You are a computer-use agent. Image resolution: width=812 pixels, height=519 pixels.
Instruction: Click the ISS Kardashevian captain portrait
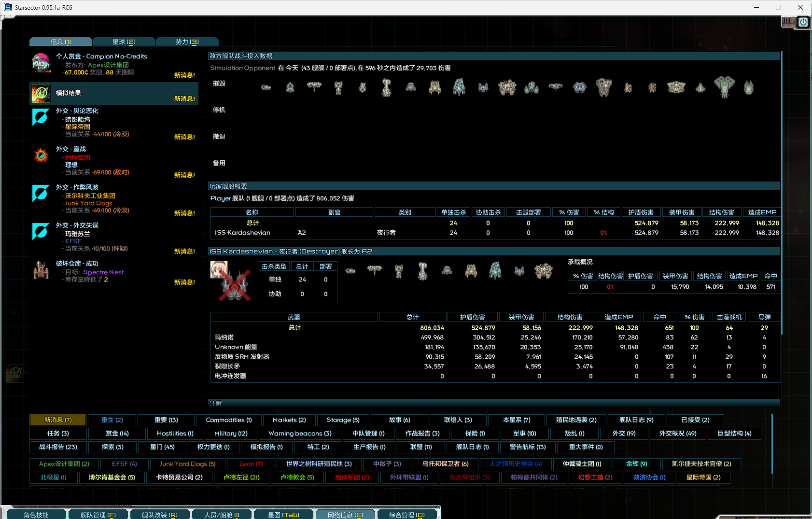pyautogui.click(x=219, y=269)
